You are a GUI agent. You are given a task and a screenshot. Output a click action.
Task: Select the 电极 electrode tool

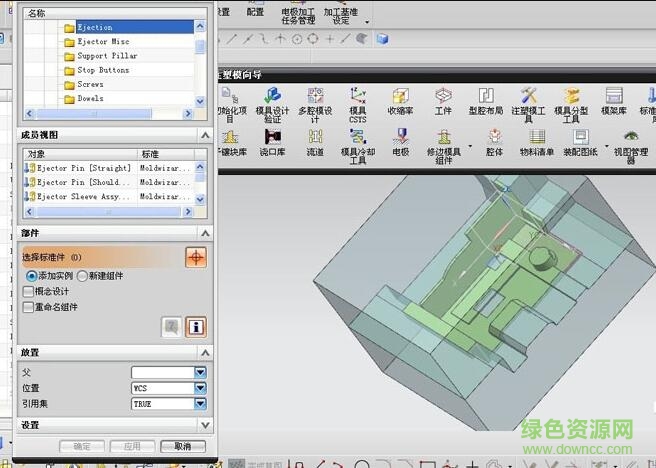tap(400, 143)
